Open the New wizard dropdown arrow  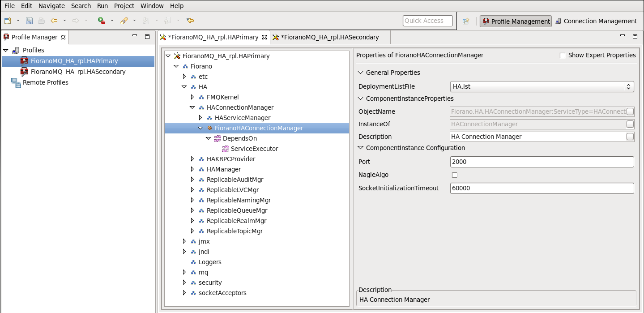click(18, 21)
